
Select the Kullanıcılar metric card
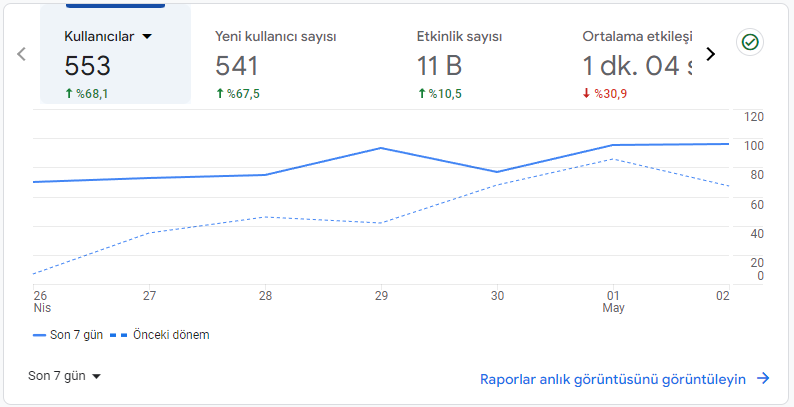115,54
